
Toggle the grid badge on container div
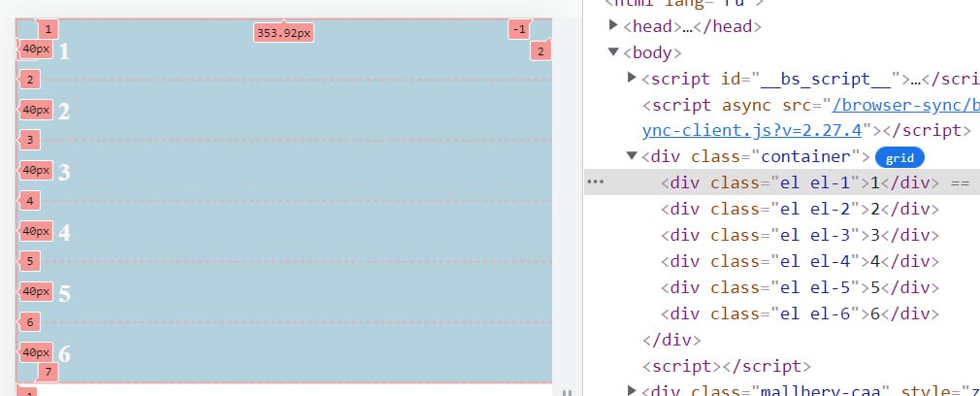[x=900, y=158]
